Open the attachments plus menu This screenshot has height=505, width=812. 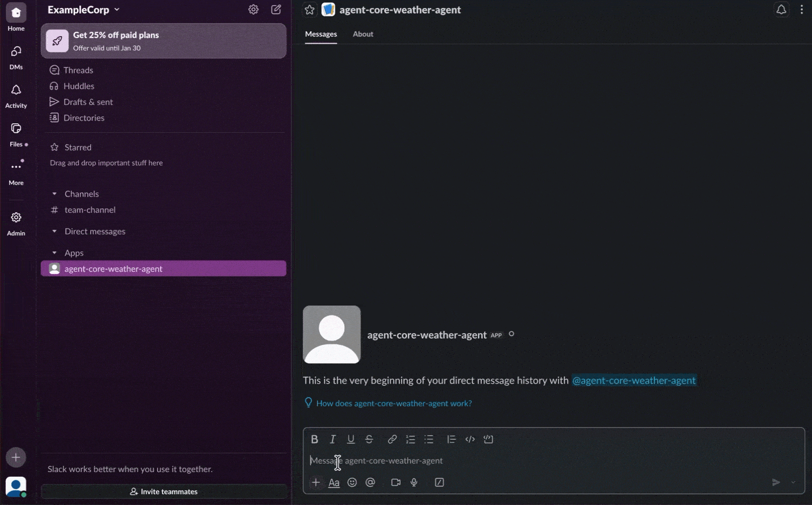pyautogui.click(x=316, y=482)
